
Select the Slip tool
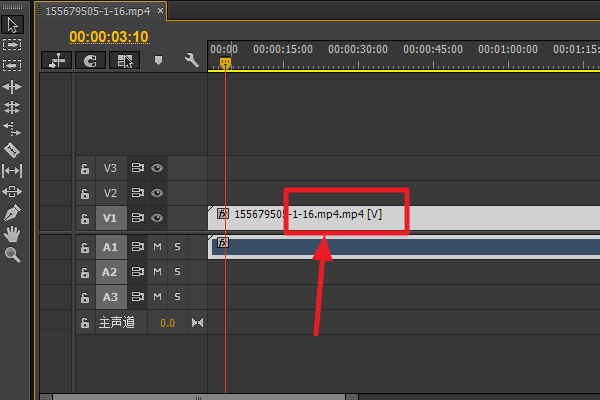(12, 171)
